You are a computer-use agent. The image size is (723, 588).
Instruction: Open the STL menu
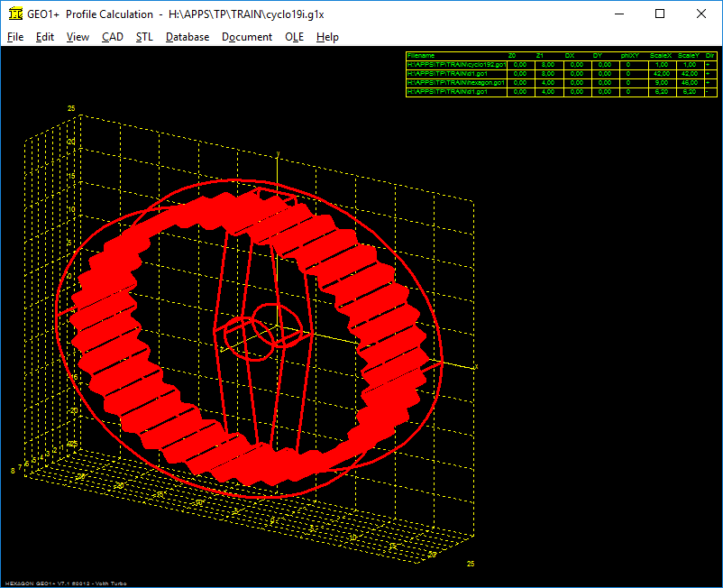[x=144, y=37]
